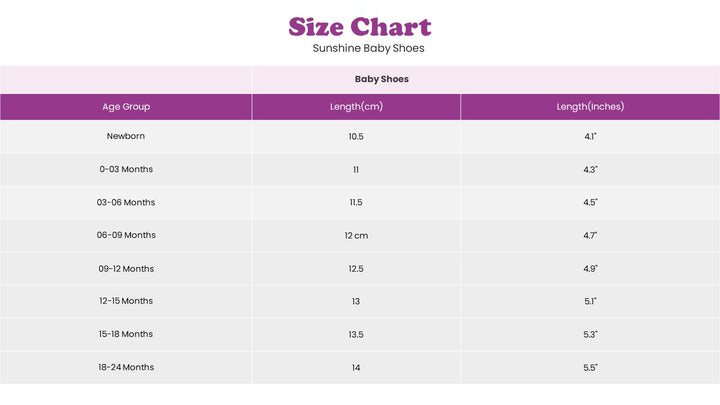This screenshot has height=405, width=720.
Task: Click the 5.5" inches value
Action: [590, 367]
